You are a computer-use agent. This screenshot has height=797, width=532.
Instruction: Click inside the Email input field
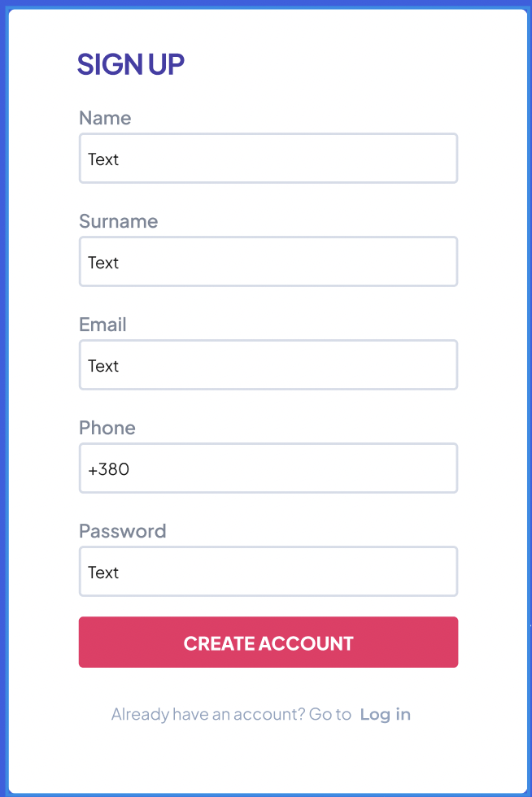[x=268, y=364]
